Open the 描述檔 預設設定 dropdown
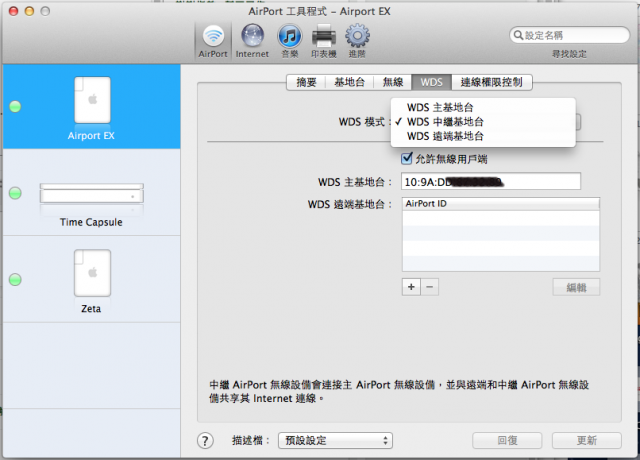 (335, 440)
